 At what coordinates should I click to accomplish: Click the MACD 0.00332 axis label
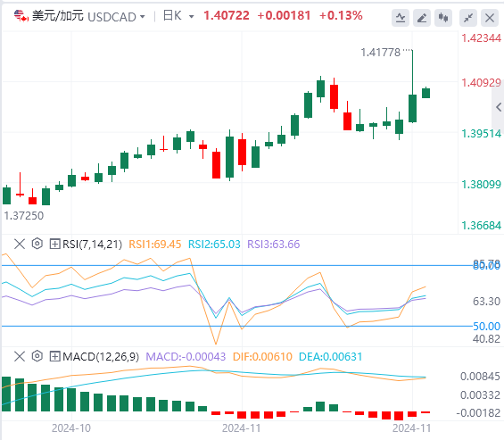pos(480,395)
